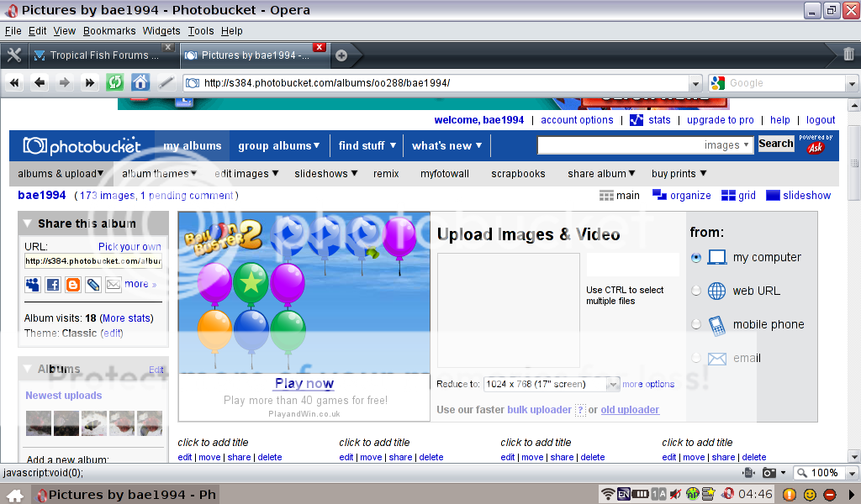Open the what's new dropdown

click(447, 146)
